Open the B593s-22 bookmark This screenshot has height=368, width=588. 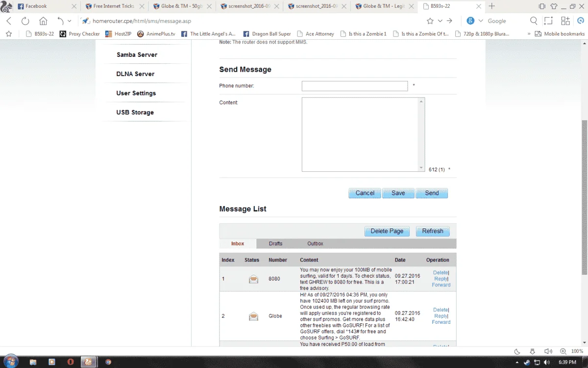pos(40,34)
